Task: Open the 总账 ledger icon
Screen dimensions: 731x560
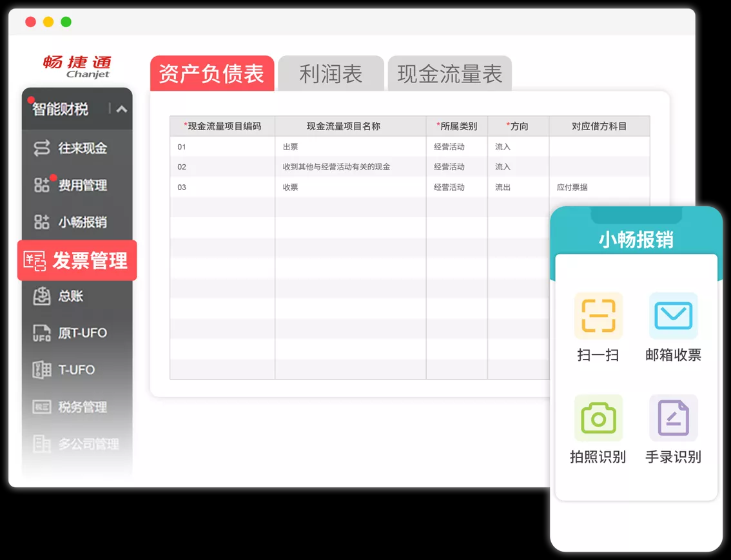Action: click(41, 296)
